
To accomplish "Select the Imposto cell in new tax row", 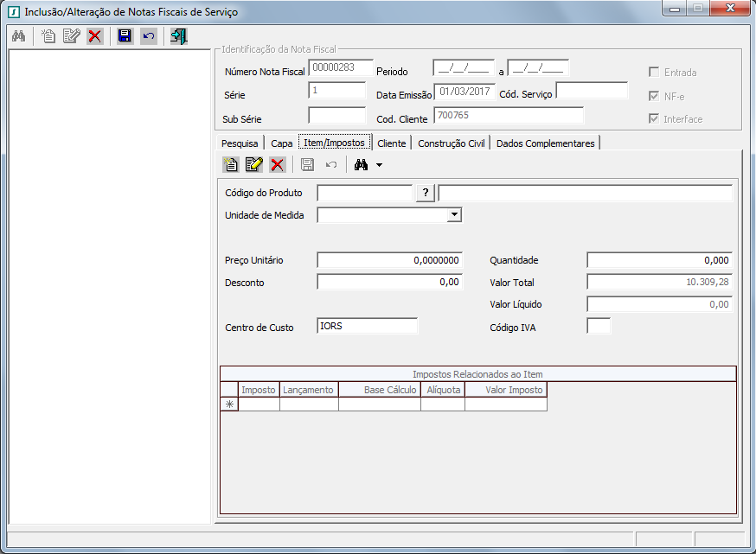I will [259, 404].
